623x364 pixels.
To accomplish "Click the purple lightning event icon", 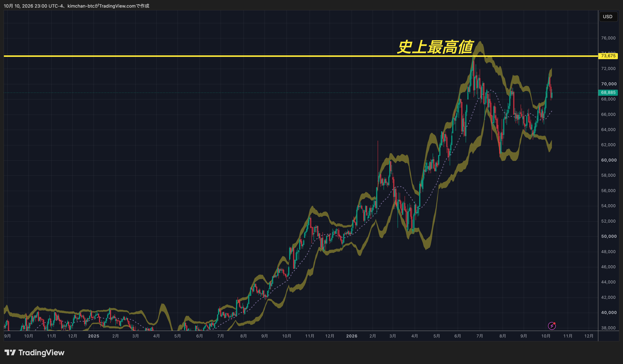I will point(552,326).
